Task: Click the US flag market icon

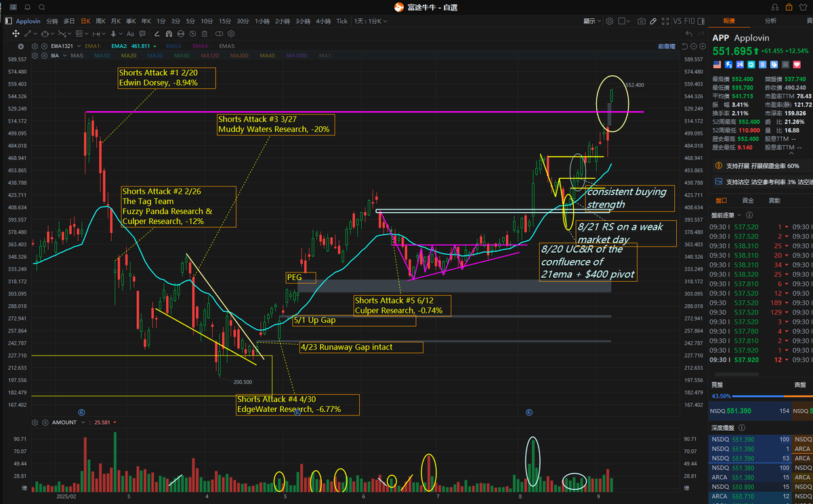Action: 716,64
